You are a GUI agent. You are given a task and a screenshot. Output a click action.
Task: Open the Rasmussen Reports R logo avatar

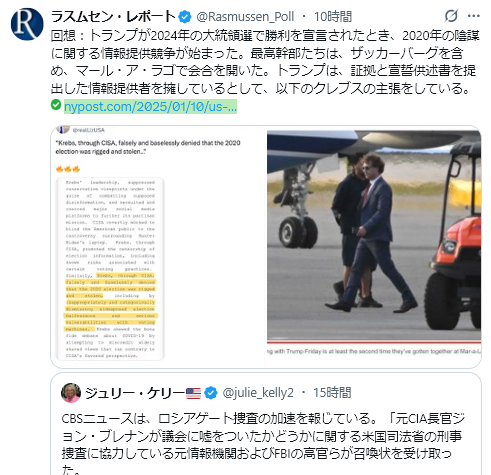coord(27,24)
